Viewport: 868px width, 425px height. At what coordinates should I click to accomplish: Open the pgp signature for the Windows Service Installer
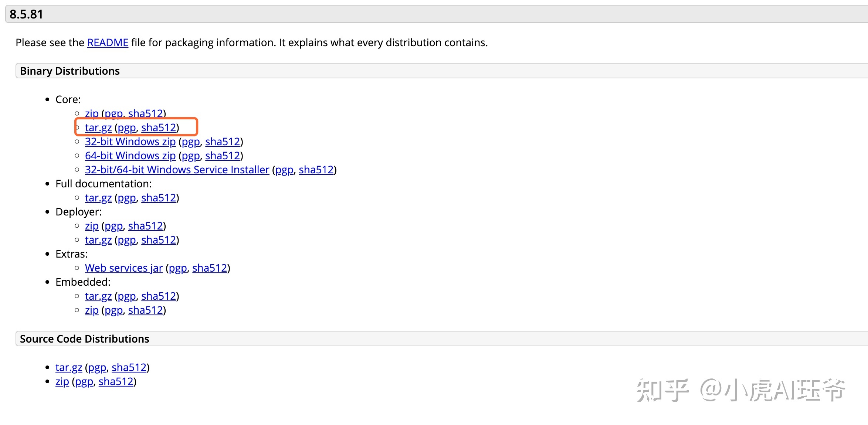tap(284, 170)
